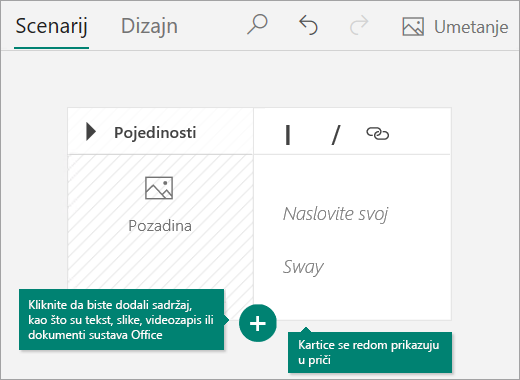Click the Pozadina image placeholder icon

pos(159,188)
